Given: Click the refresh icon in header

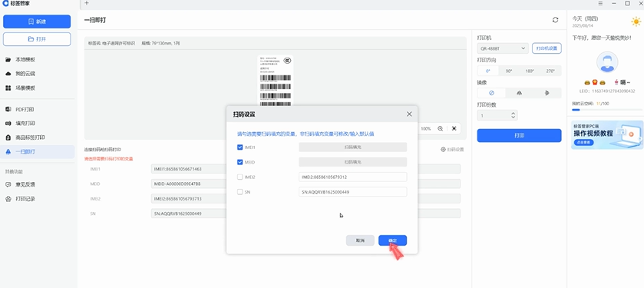Looking at the screenshot, I should (555, 20).
